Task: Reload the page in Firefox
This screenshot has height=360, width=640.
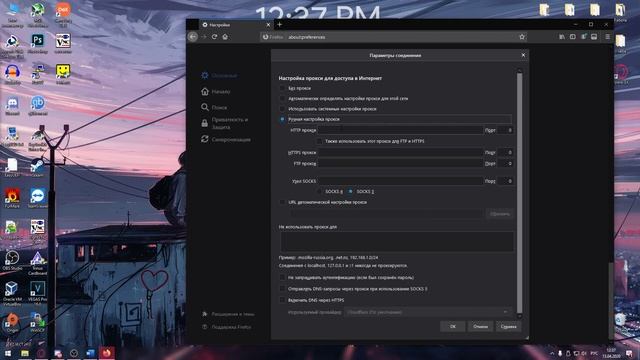Action: (x=214, y=37)
